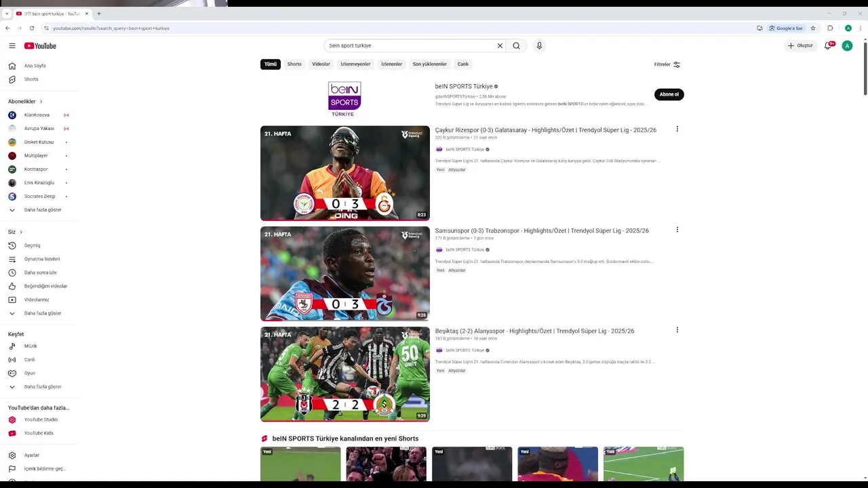Reload the page in the browser

pyautogui.click(x=32, y=28)
